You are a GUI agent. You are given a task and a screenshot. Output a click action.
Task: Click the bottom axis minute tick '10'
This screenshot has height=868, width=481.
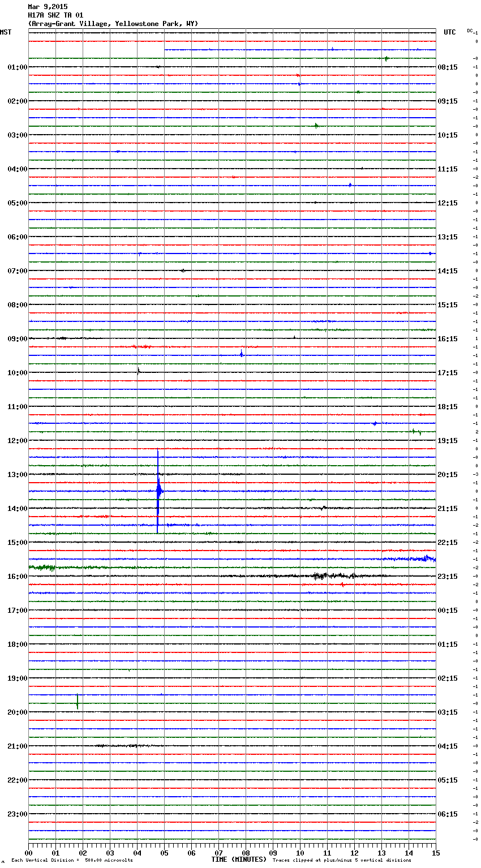[300, 853]
